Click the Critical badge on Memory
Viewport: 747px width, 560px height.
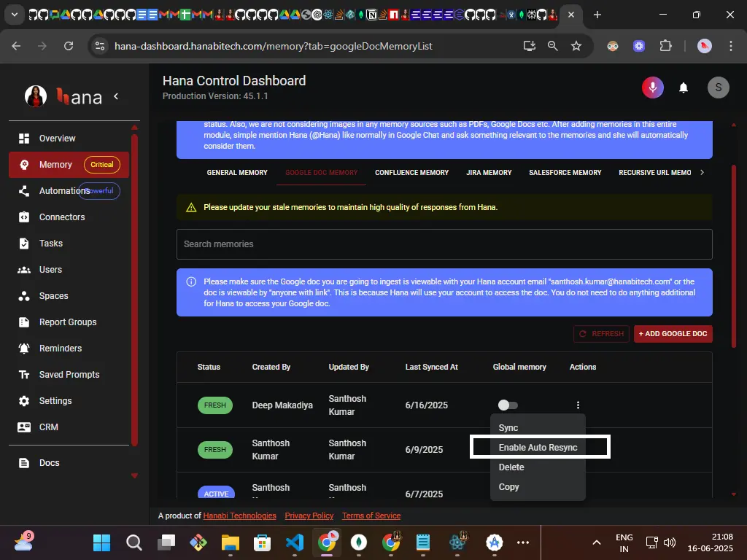(102, 165)
